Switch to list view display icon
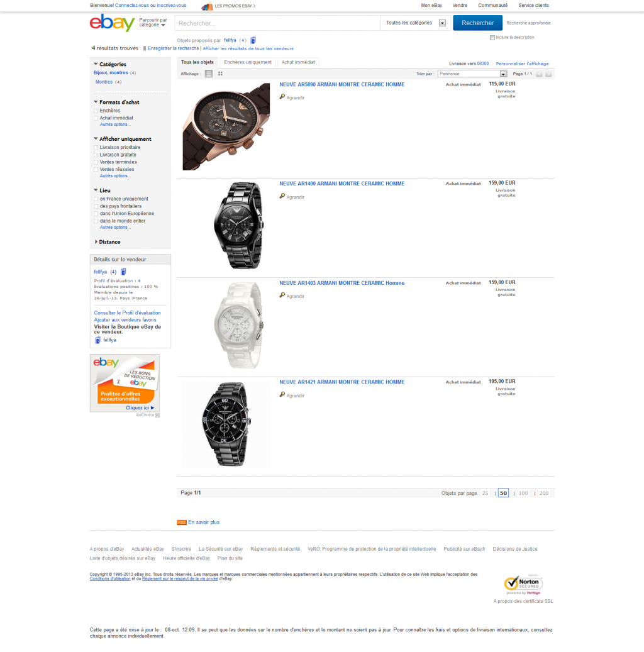This screenshot has height=652, width=644. [209, 74]
